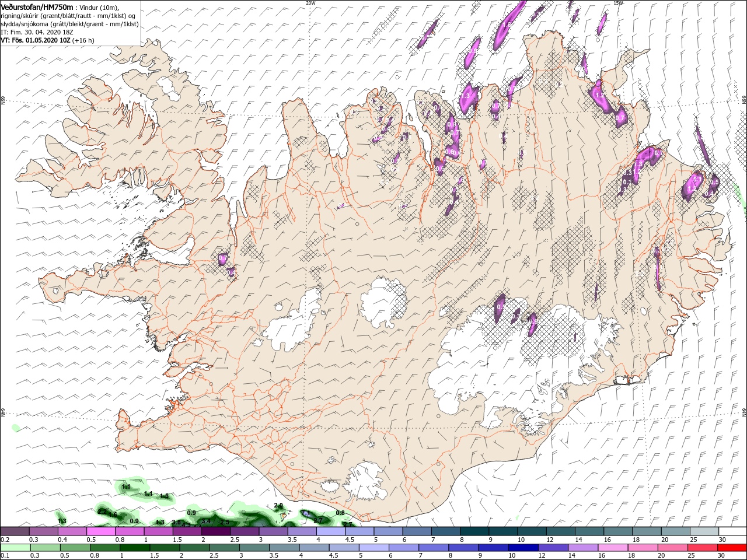The height and width of the screenshot is (560, 747).
Task: Click the '20W' longitude label
Action: pos(310,2)
